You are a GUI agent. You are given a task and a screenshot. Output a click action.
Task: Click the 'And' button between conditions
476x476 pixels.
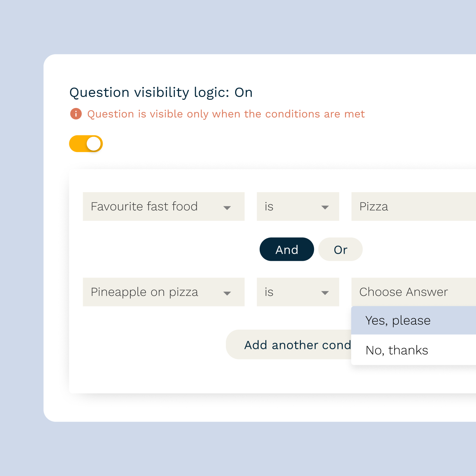(x=287, y=249)
